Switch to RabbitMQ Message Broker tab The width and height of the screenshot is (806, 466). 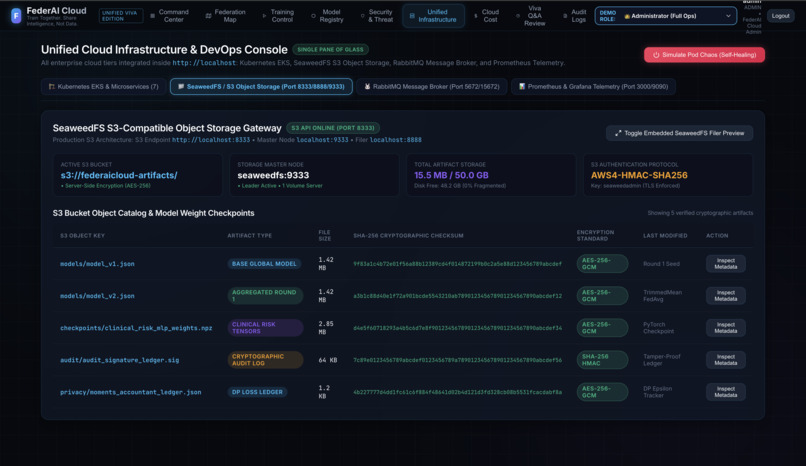click(432, 87)
